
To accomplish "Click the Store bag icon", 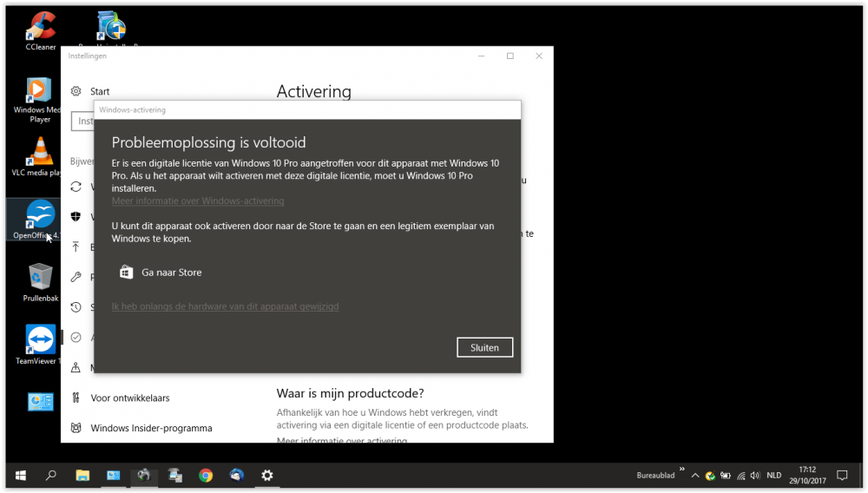I will (126, 273).
